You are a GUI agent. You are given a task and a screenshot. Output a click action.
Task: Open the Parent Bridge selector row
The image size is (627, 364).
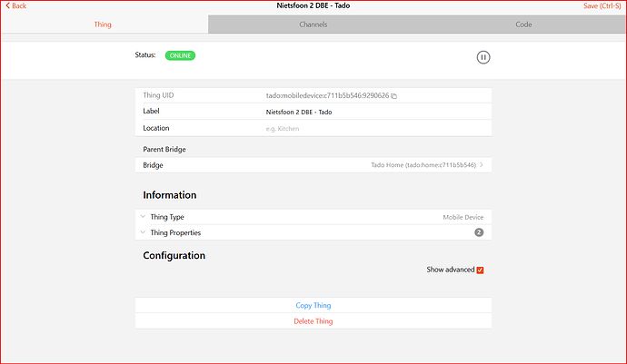313,165
